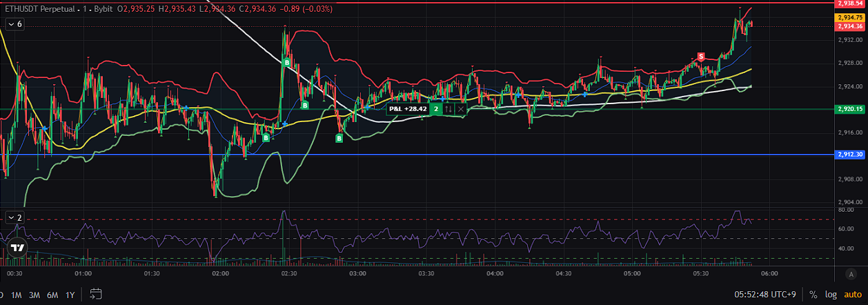
Task: Expand the lower pane indicator legend showing 2
Action: [14, 217]
